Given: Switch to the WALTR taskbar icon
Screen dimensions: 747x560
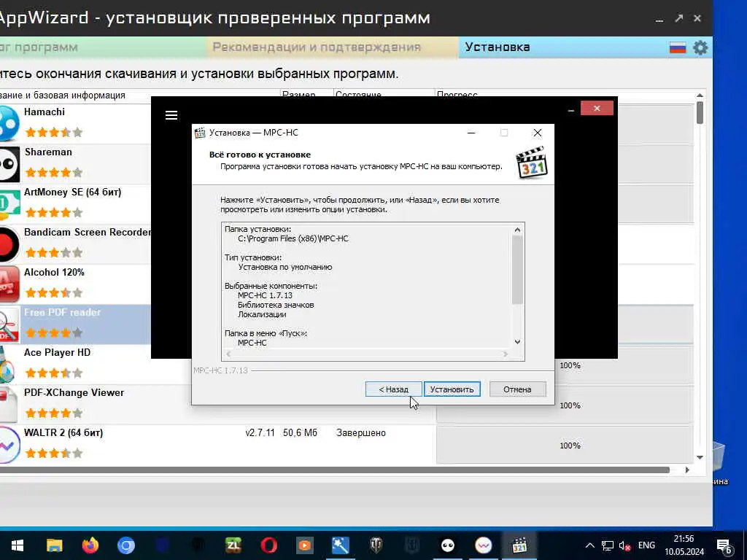Looking at the screenshot, I should pos(483,545).
